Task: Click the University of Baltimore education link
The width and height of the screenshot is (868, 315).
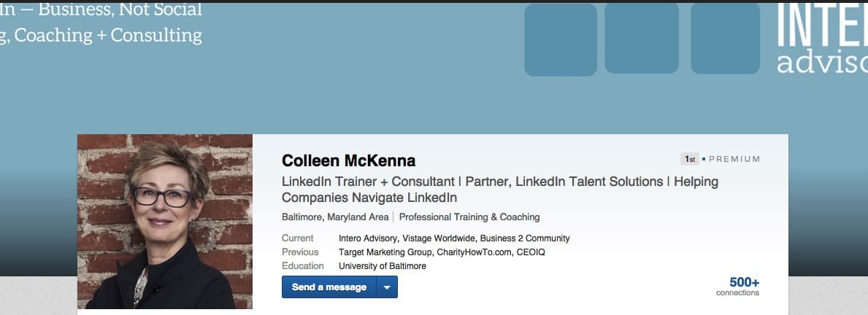Action: pos(383,266)
